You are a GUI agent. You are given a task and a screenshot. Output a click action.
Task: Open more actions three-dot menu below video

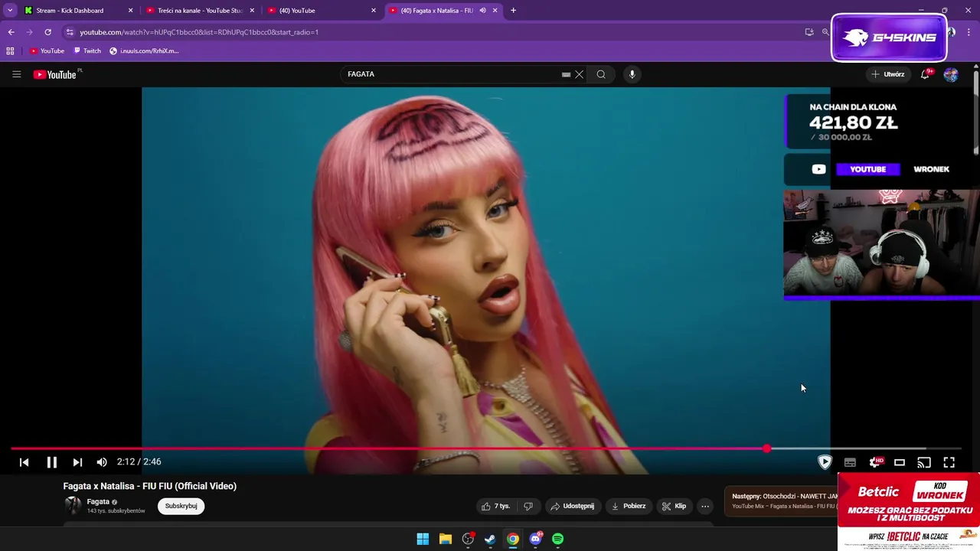(x=705, y=506)
